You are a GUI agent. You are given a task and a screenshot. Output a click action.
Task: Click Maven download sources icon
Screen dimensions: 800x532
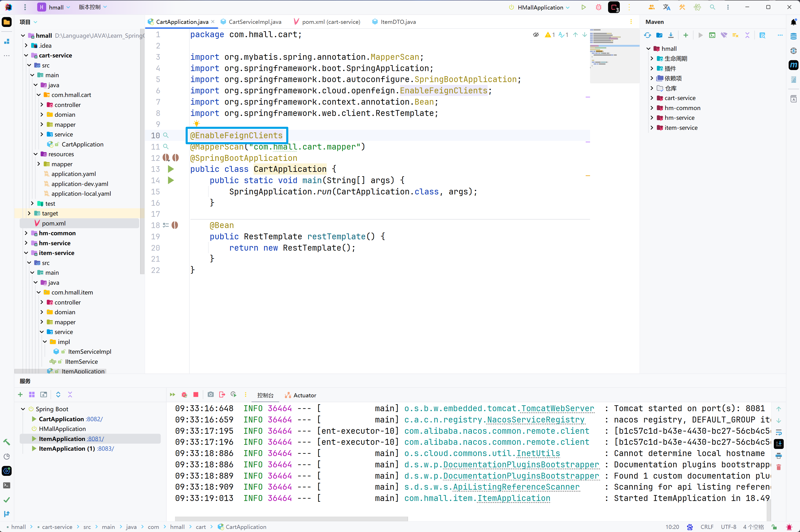click(x=671, y=35)
